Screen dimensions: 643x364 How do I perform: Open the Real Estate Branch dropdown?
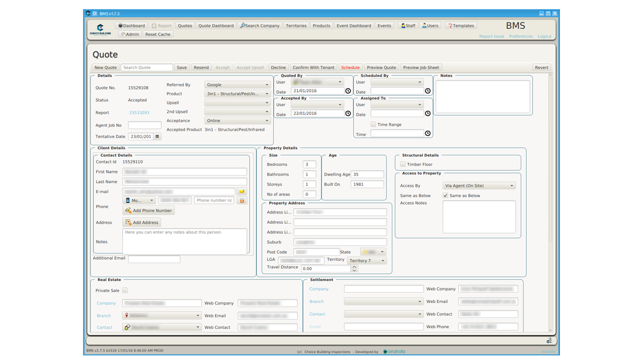(x=162, y=316)
